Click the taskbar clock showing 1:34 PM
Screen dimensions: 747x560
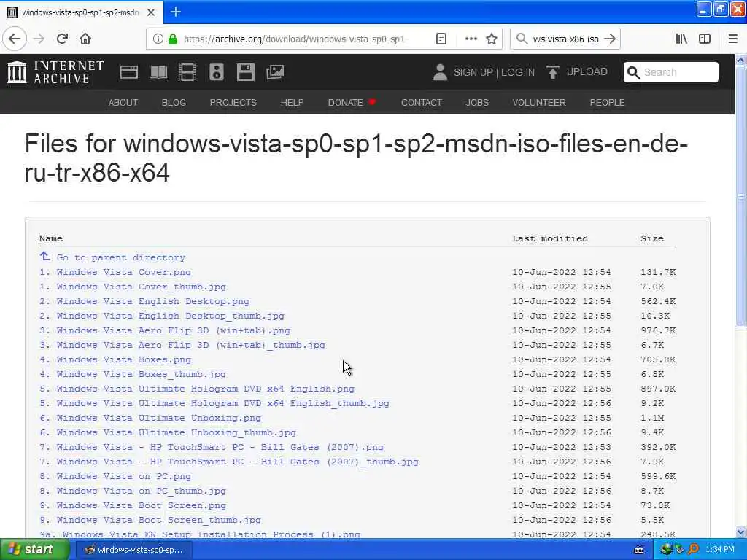pos(720,550)
